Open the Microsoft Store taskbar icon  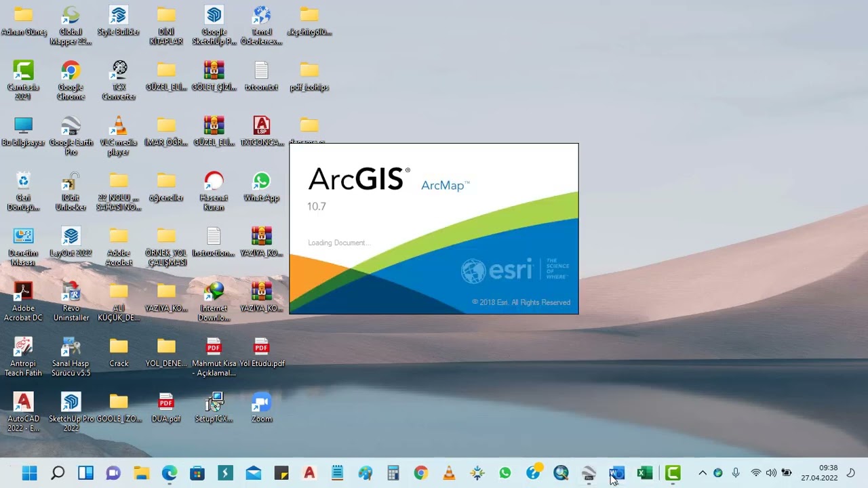197,473
